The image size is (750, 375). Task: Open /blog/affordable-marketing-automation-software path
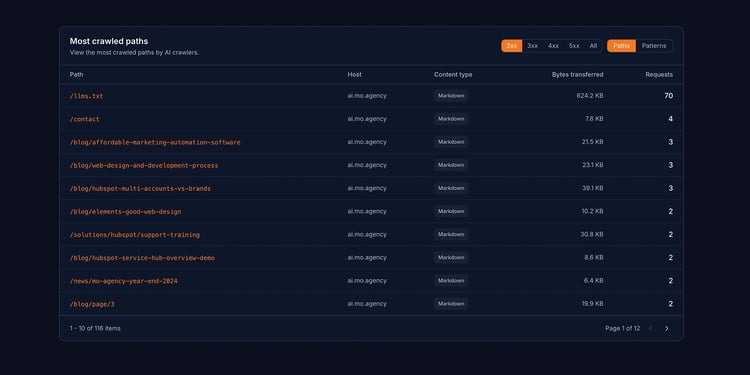[x=155, y=143]
